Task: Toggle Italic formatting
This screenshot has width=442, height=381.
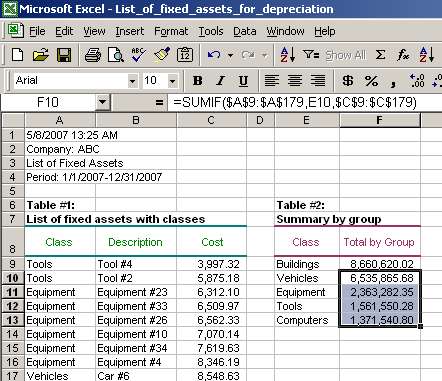Action: pyautogui.click(x=220, y=81)
